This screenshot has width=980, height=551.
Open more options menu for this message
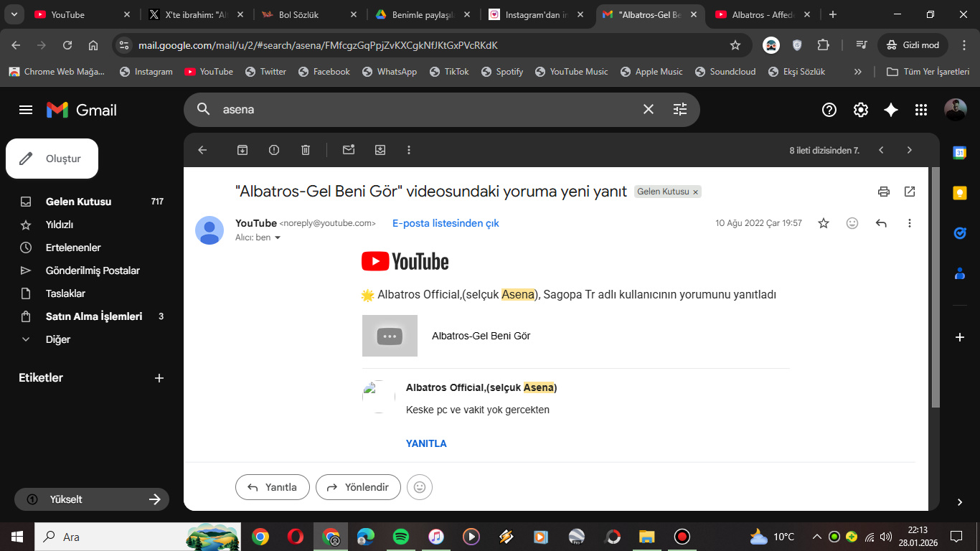(910, 223)
